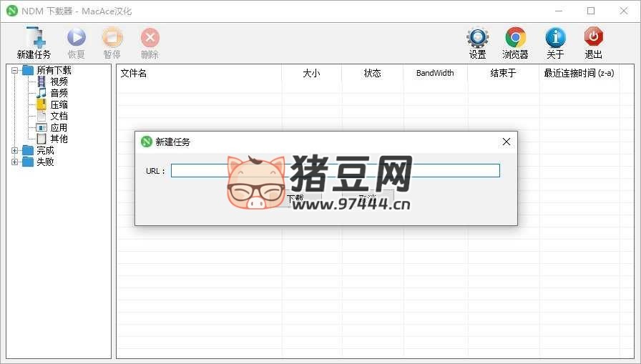Select the 应用 category in the tree
The image size is (641, 364).
click(x=59, y=127)
